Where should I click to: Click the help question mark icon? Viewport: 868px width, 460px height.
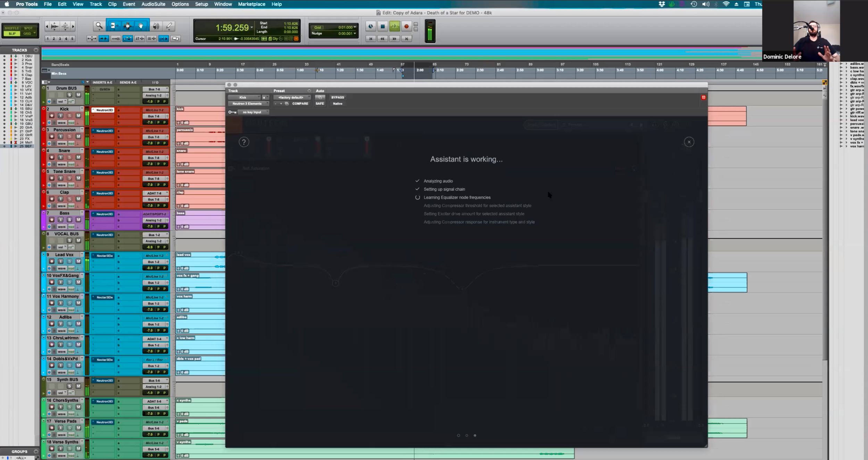pyautogui.click(x=244, y=142)
